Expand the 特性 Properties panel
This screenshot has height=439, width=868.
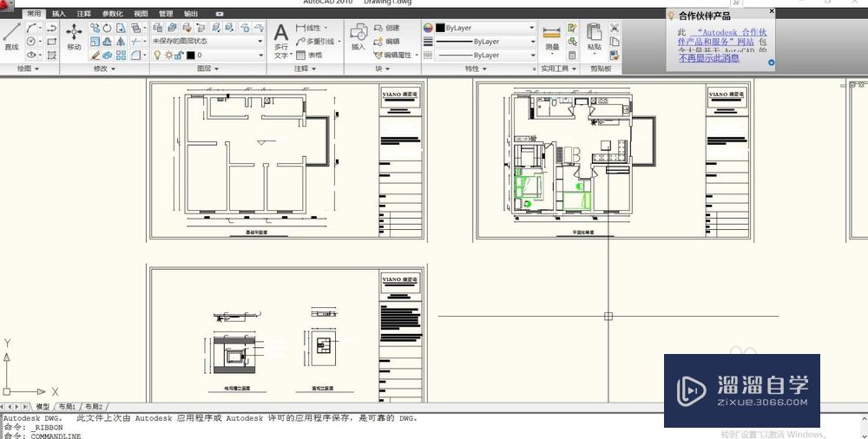pos(476,69)
